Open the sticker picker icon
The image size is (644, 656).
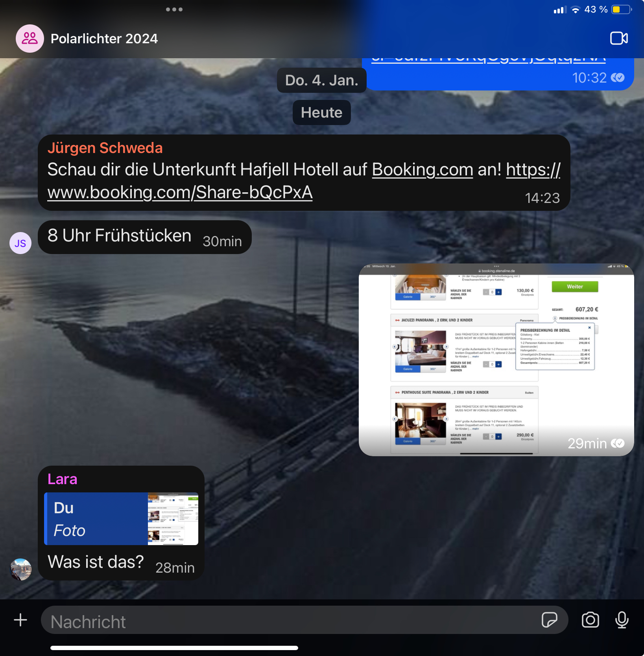(549, 620)
